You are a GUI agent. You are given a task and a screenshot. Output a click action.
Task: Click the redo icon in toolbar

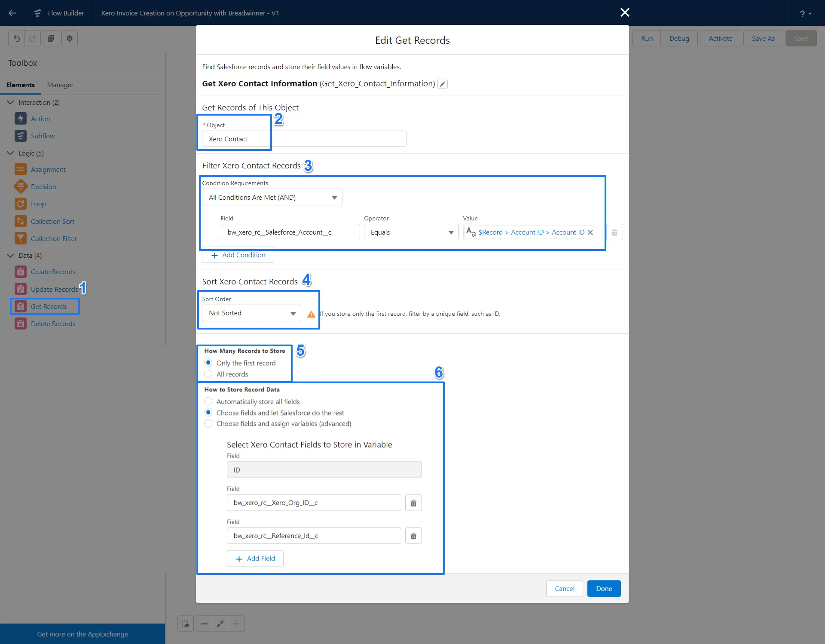point(33,39)
